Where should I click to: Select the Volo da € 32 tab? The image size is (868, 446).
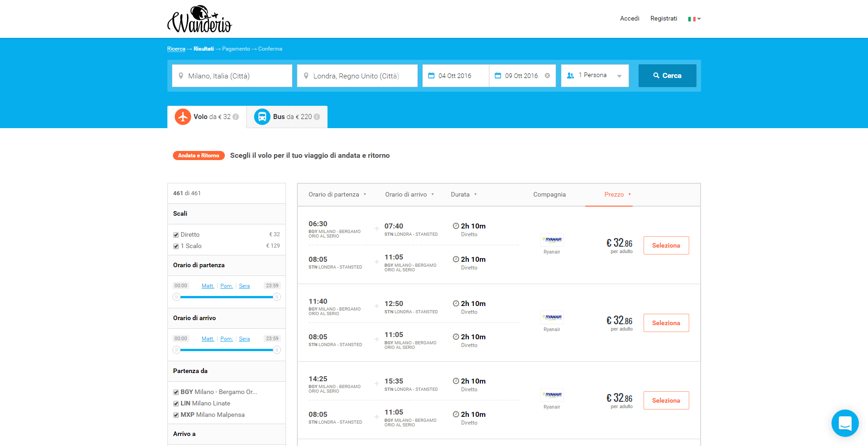click(x=207, y=117)
